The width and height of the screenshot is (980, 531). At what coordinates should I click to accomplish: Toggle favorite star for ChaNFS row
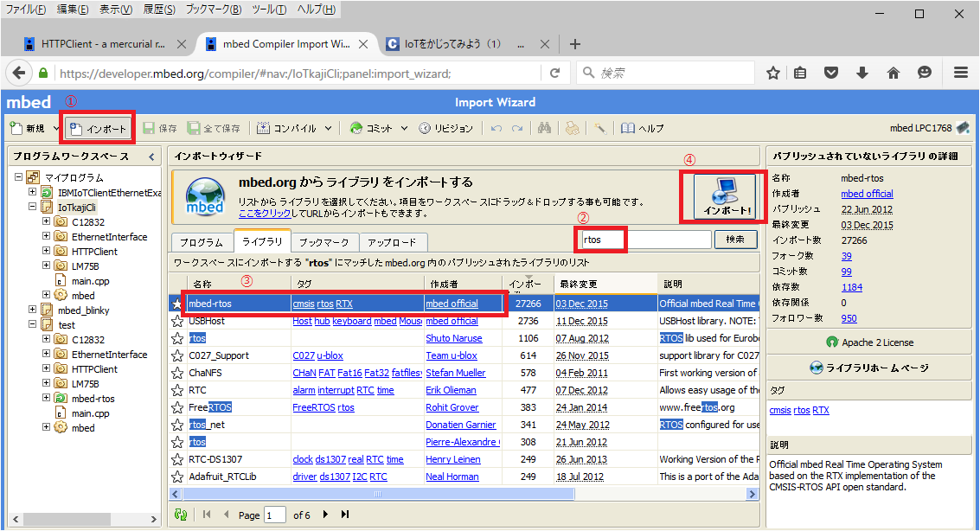click(177, 373)
